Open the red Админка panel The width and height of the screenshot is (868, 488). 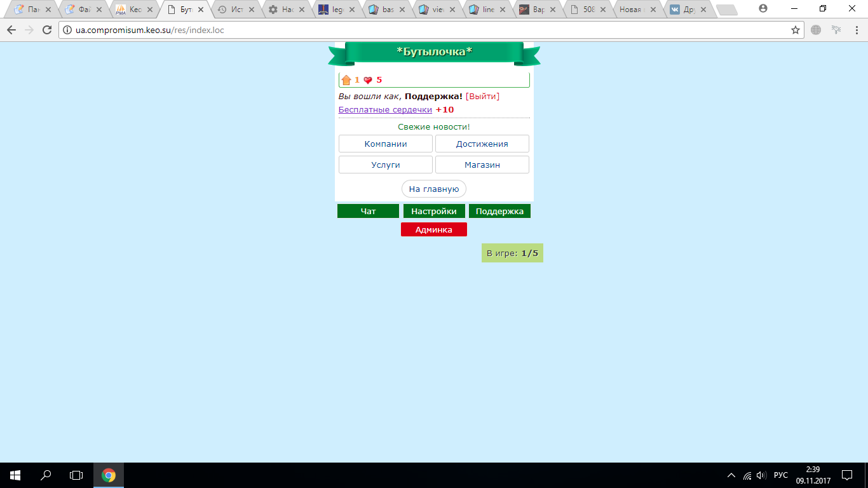[x=433, y=229]
